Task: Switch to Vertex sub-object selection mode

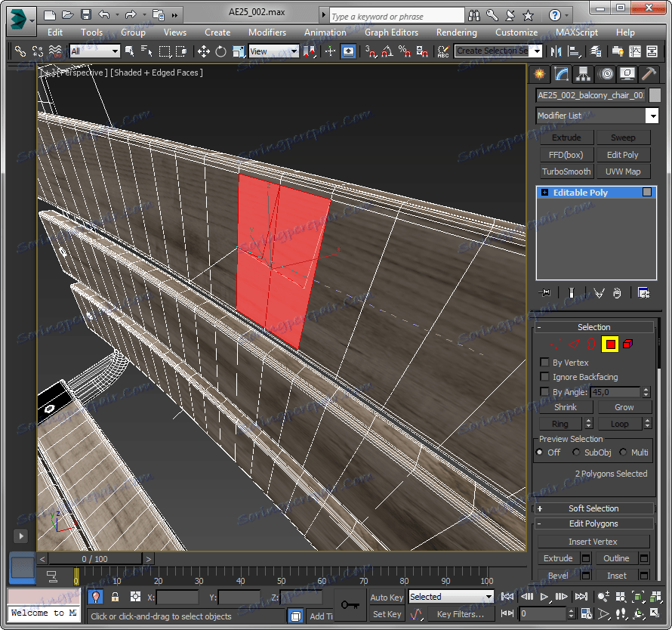Action: pyautogui.click(x=557, y=344)
